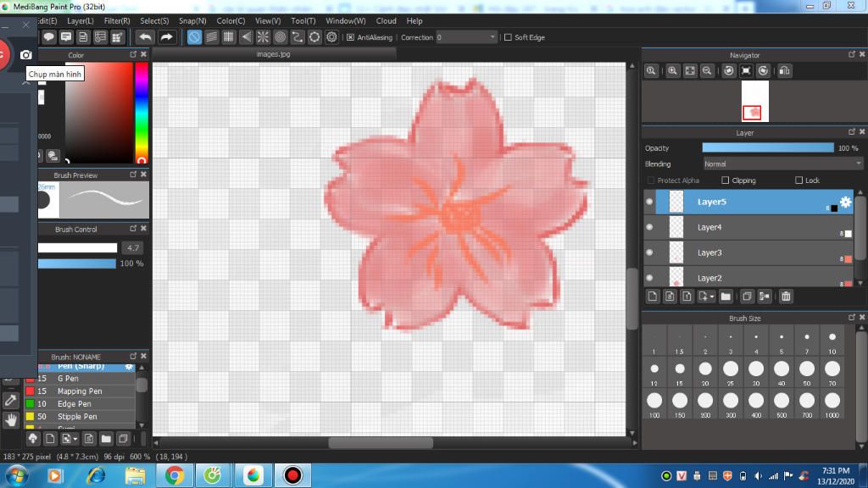Open the Window(W) menu
The width and height of the screenshot is (868, 488).
[346, 20]
